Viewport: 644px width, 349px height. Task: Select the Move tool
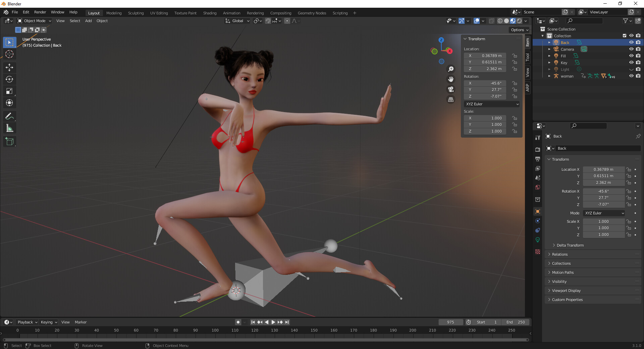coord(9,67)
